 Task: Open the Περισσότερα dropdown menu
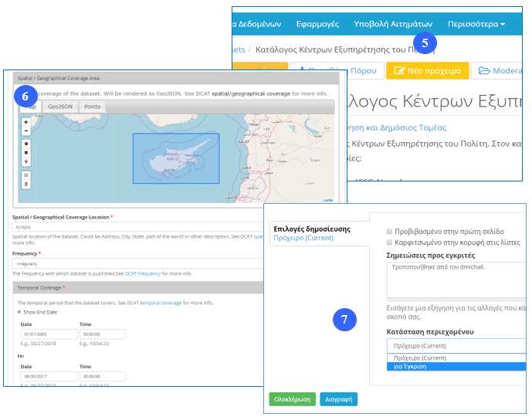click(x=475, y=24)
